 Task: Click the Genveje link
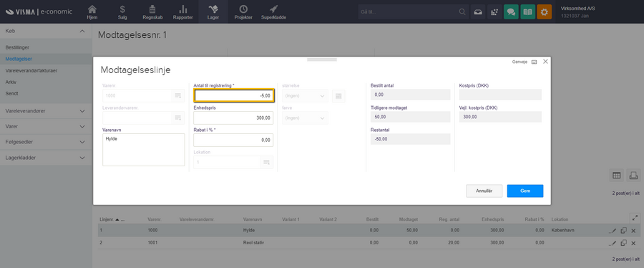pyautogui.click(x=519, y=62)
